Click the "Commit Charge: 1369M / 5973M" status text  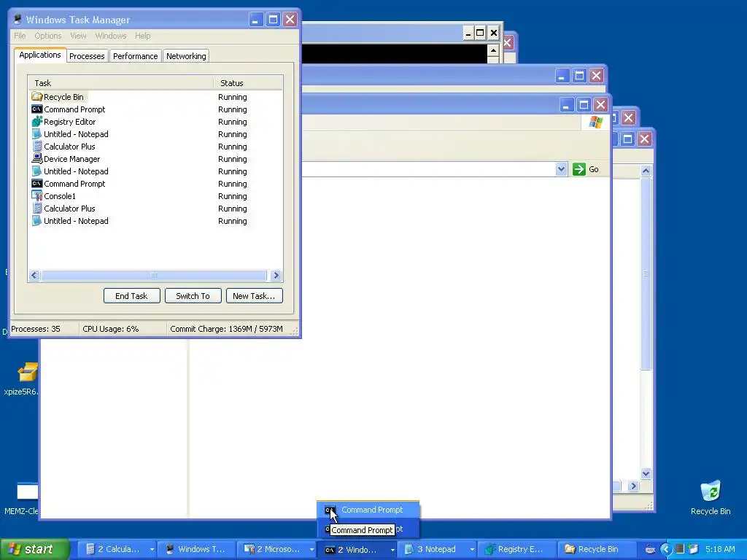pyautogui.click(x=226, y=329)
